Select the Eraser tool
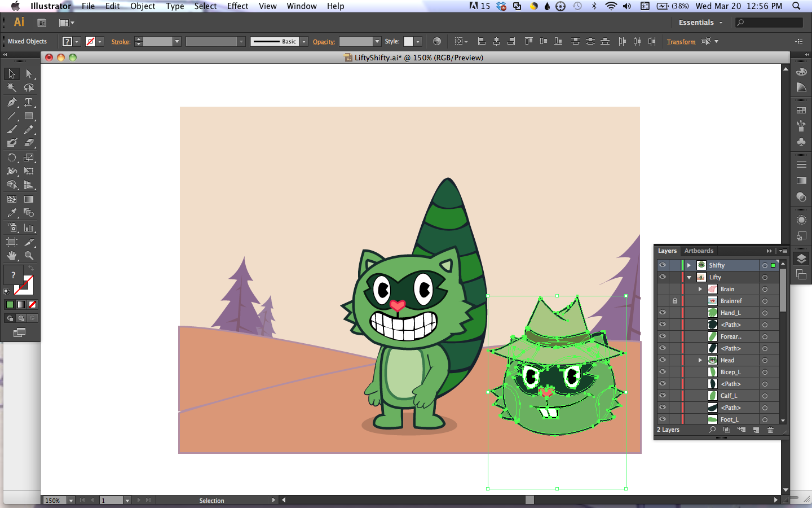812x508 pixels. pos(29,143)
